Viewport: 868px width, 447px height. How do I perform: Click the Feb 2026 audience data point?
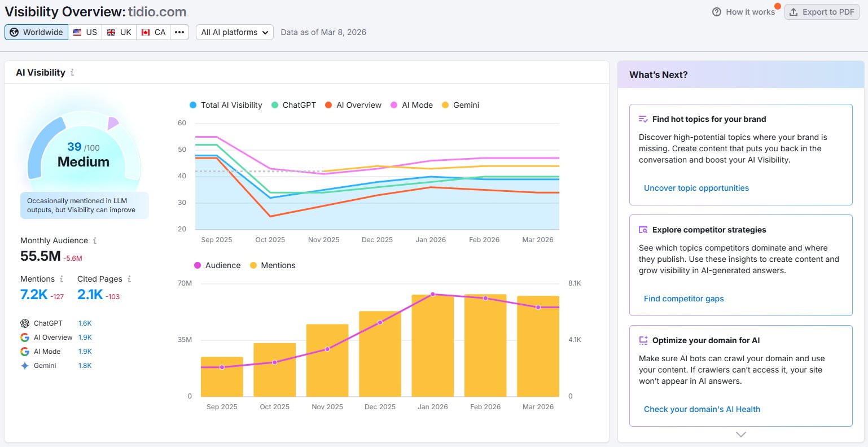pos(485,298)
